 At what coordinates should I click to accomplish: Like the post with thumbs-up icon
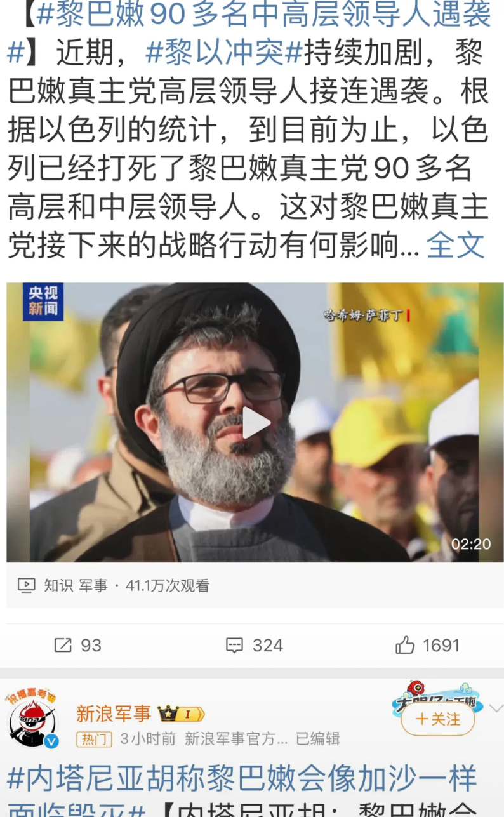(x=405, y=645)
